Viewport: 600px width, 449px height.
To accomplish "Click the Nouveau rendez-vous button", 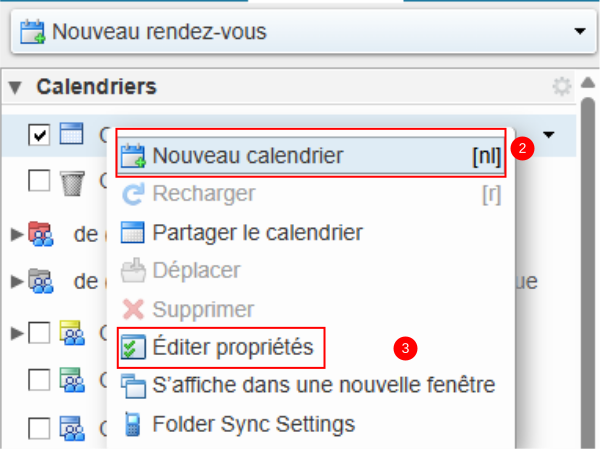I will [x=160, y=32].
